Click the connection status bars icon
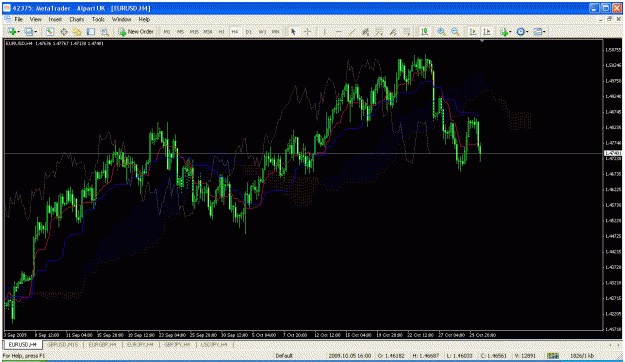Image resolution: width=625 pixels, height=362 pixels. click(x=552, y=356)
